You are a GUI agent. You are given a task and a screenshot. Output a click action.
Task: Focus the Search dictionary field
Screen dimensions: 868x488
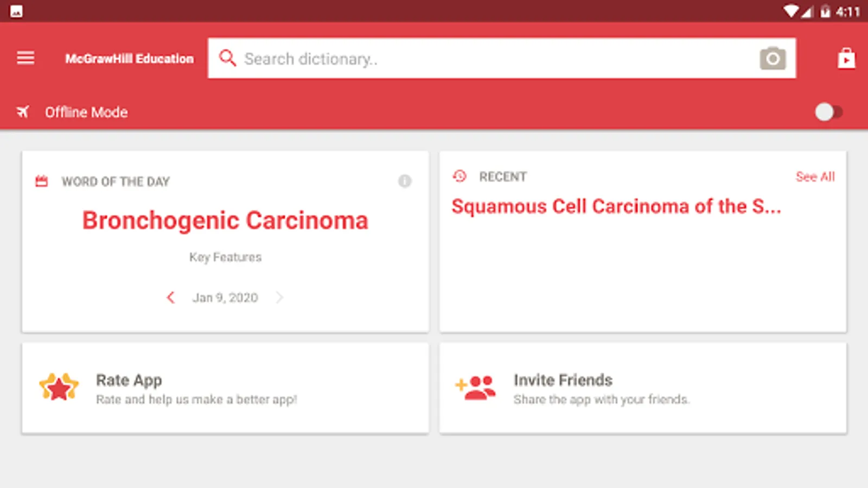pyautogui.click(x=488, y=58)
